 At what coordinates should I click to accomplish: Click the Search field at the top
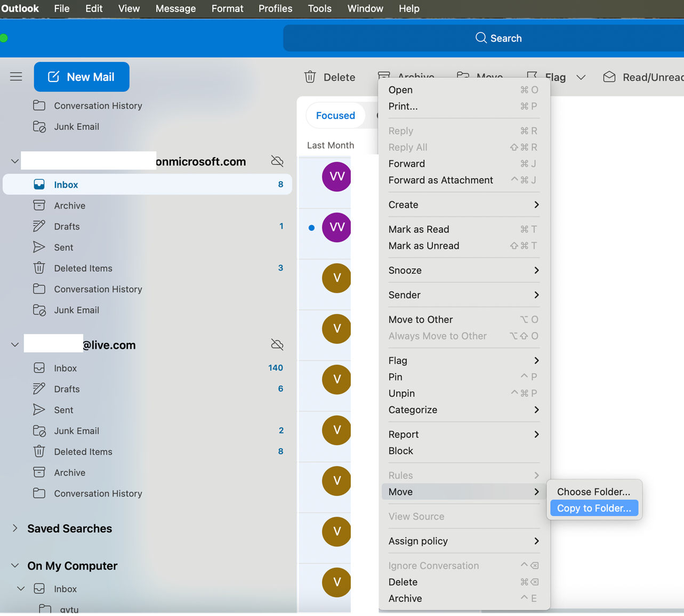tap(498, 38)
